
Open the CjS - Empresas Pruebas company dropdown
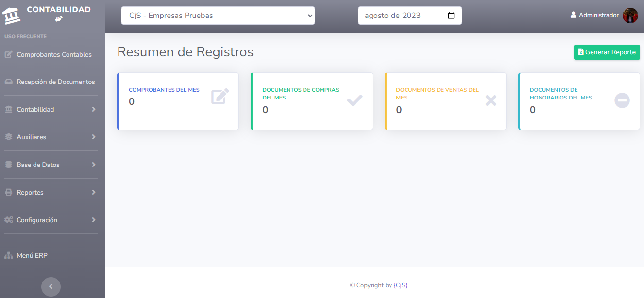tap(218, 16)
